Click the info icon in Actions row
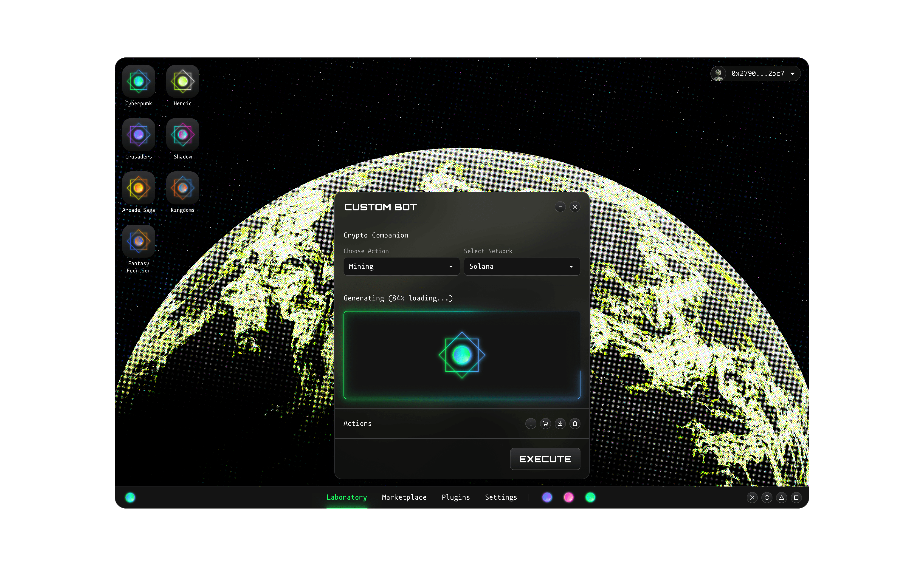The height and width of the screenshot is (566, 924). (531, 424)
